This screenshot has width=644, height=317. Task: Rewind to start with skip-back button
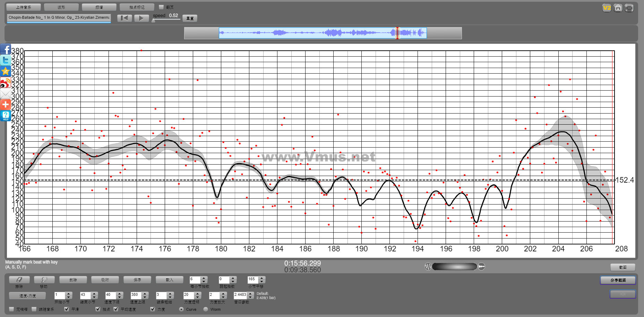(124, 18)
